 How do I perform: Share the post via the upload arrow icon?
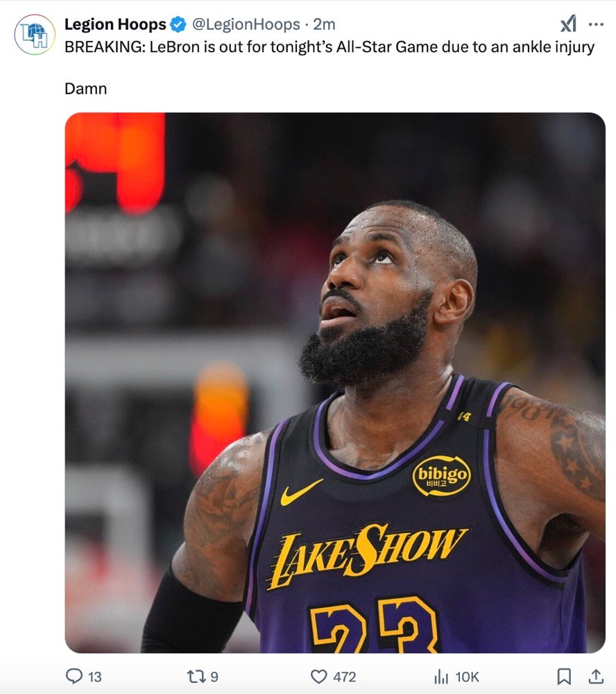[x=595, y=676]
